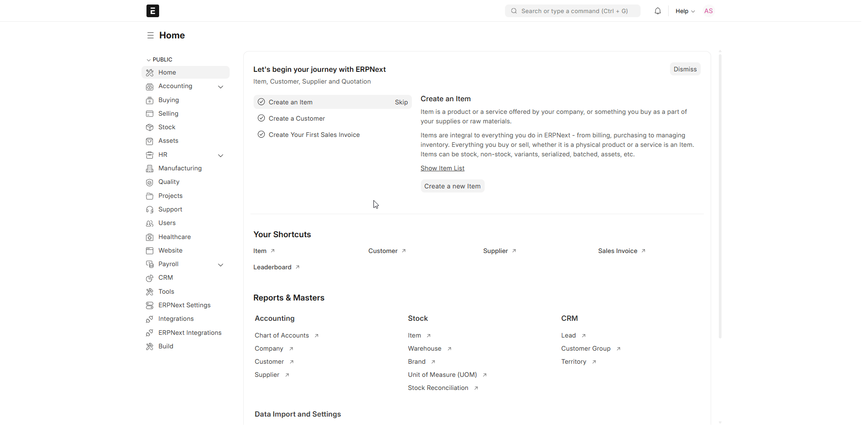868x427 pixels.
Task: Open the Item shortcut under Your Shortcuts
Action: [x=264, y=251]
